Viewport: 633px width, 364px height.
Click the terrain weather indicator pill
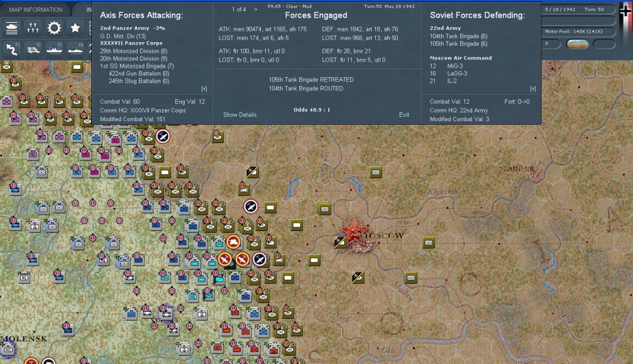[578, 44]
